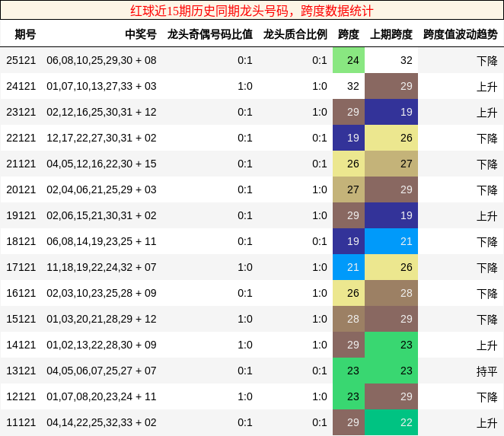Click winning numbers 02,04,06,21,25,29 + 03
This screenshot has height=436, width=504.
(101, 189)
